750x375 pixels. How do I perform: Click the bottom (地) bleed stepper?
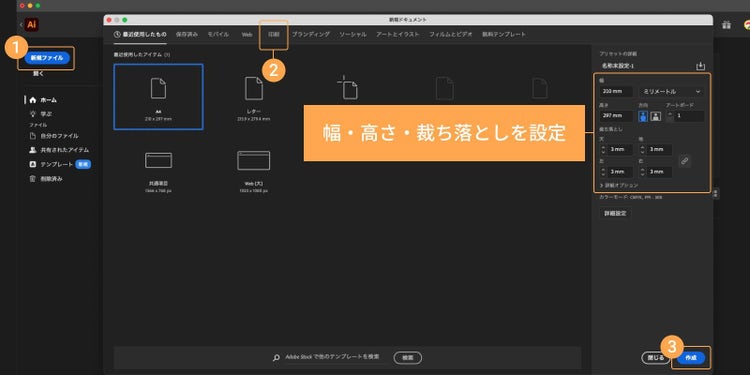[x=642, y=150]
